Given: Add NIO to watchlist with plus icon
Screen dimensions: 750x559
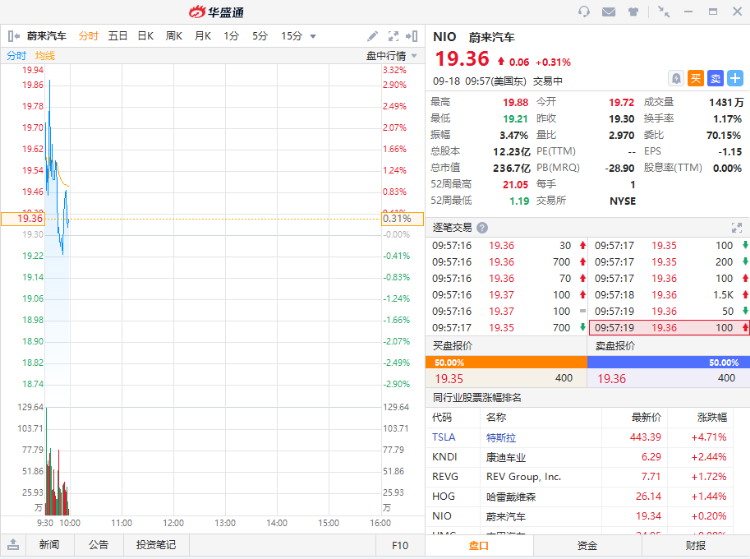Looking at the screenshot, I should 735,78.
